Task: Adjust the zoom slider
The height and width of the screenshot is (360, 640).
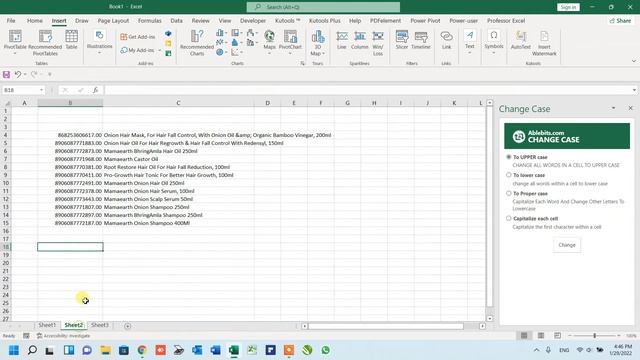Action: 594,336
